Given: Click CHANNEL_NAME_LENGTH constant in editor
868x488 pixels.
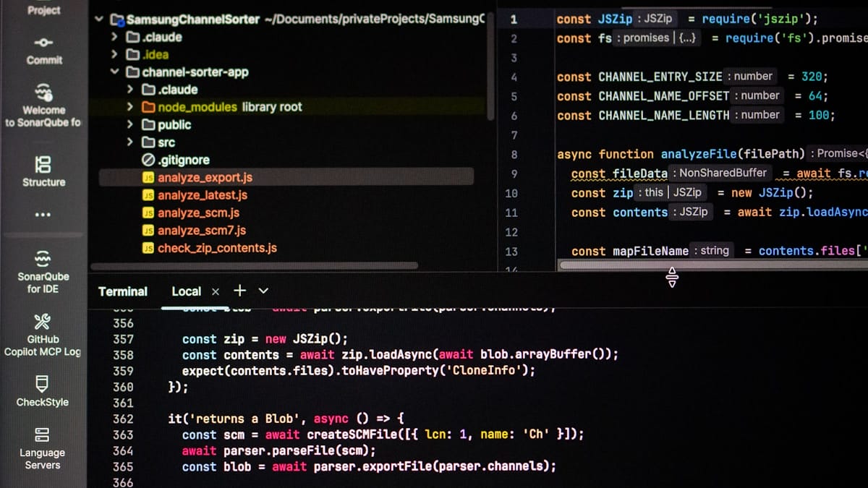Looking at the screenshot, I should (664, 116).
